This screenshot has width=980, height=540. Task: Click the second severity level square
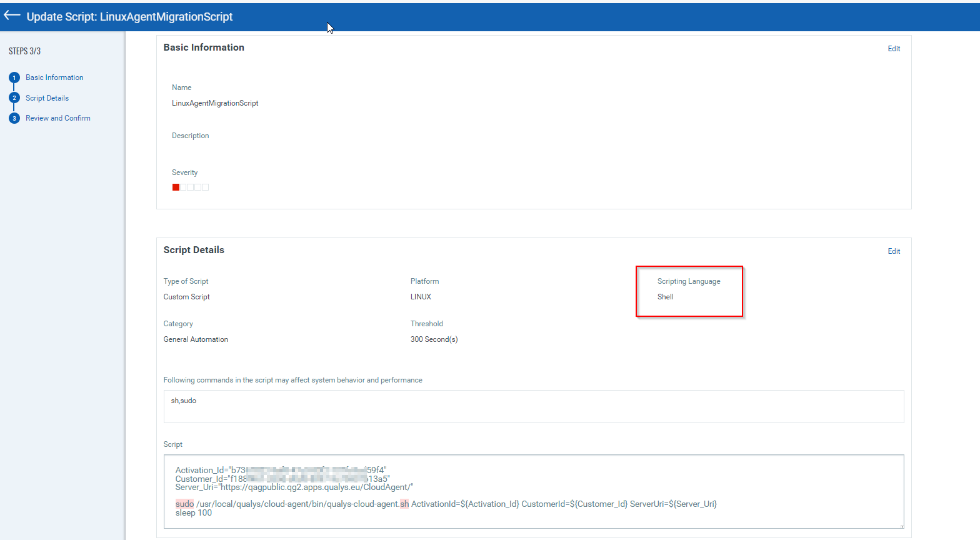[x=183, y=187]
